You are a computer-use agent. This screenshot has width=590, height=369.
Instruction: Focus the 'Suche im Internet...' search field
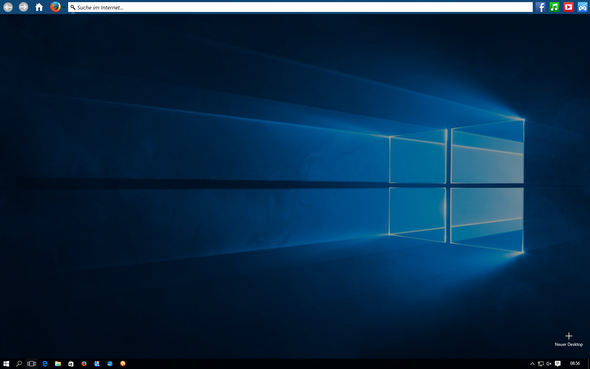click(x=300, y=7)
